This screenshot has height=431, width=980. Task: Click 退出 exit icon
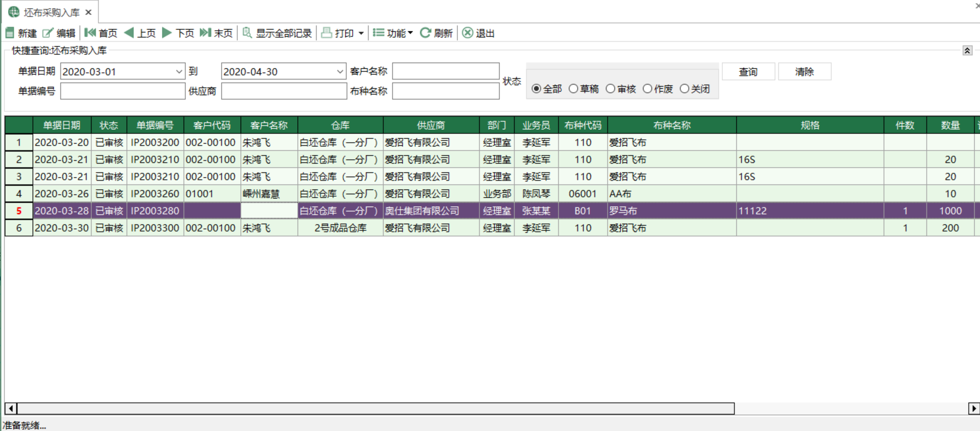pos(468,33)
